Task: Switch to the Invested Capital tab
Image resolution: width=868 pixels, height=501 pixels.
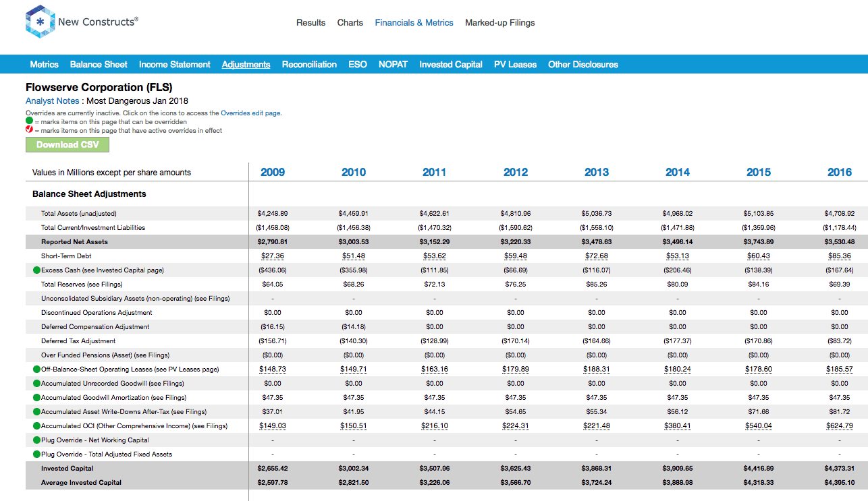Action: (x=451, y=65)
